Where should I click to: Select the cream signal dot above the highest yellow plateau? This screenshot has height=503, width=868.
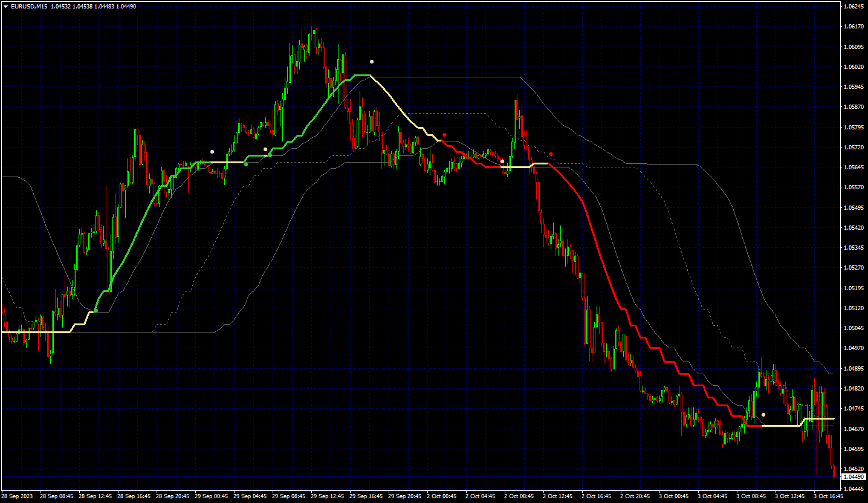372,62
